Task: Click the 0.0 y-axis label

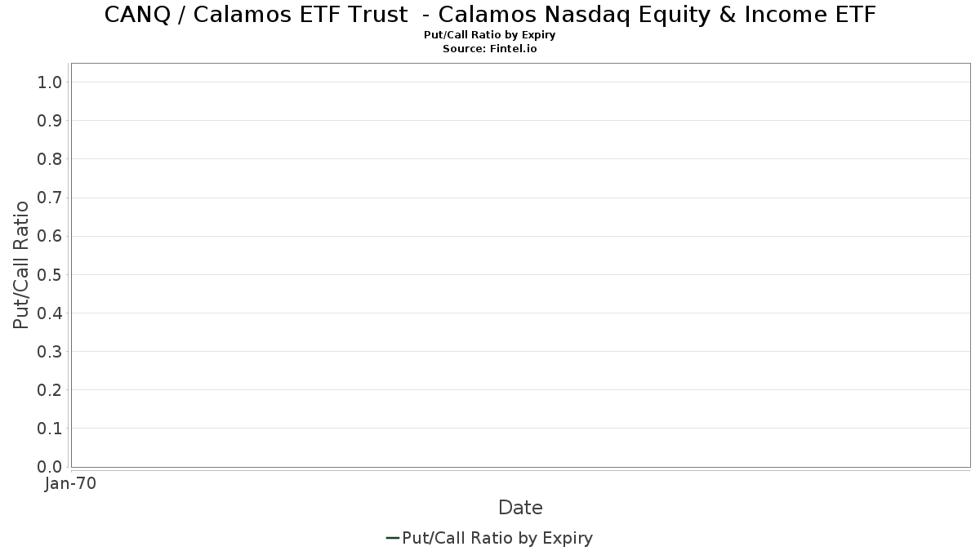Action: click(50, 467)
